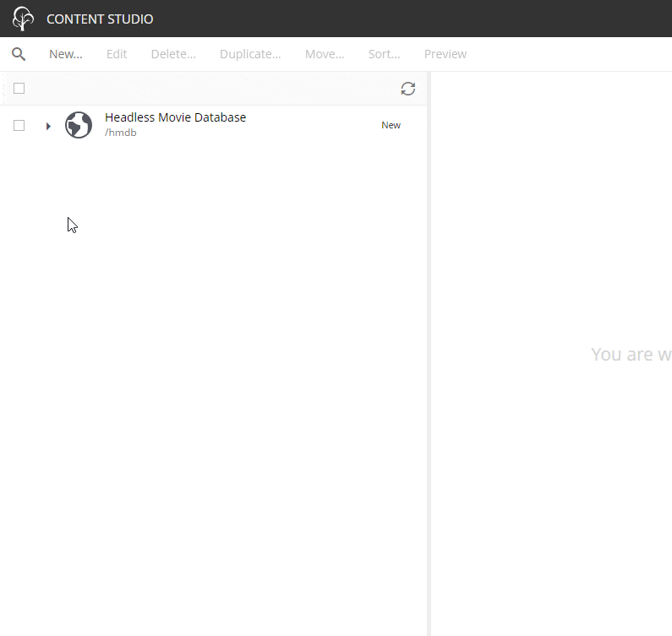
Task: Click the Move... toolbar button
Action: (325, 54)
